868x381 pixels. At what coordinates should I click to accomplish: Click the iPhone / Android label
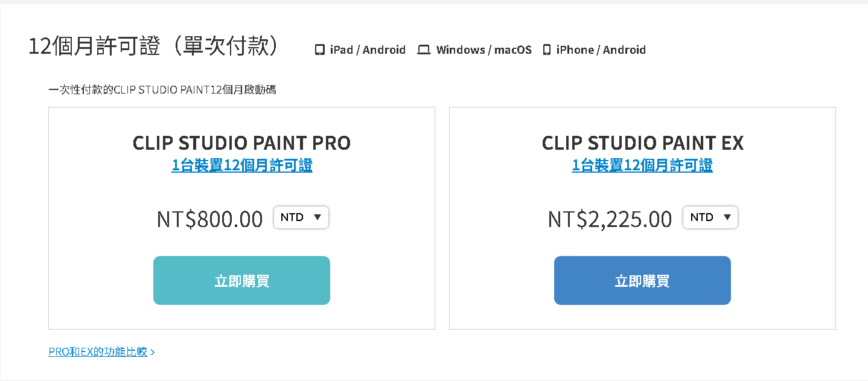click(x=601, y=50)
